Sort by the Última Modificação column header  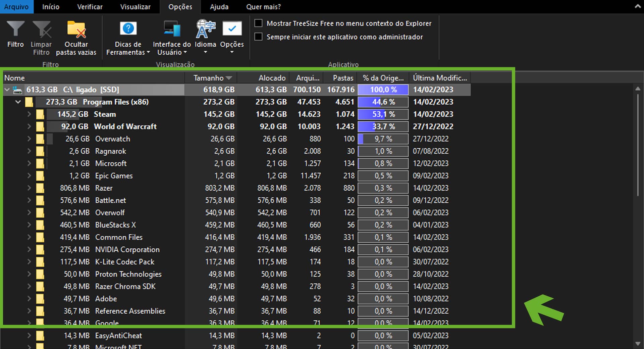point(440,78)
